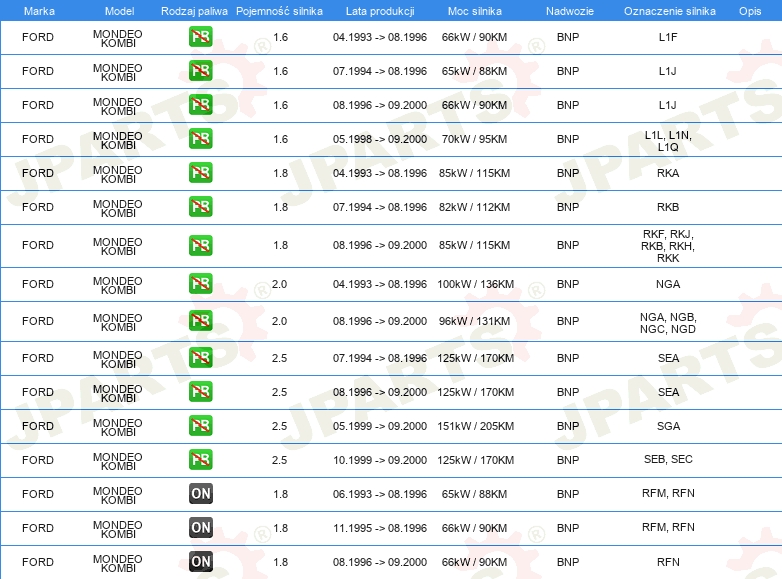Select the engine code cell RKB
Viewport: 782px width, 579px height.
tap(668, 207)
